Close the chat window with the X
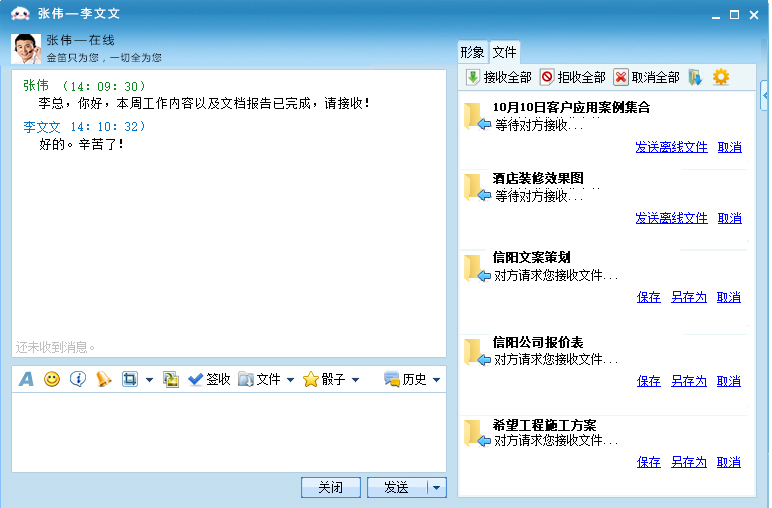Screen dimensions: 772x508 754,15
